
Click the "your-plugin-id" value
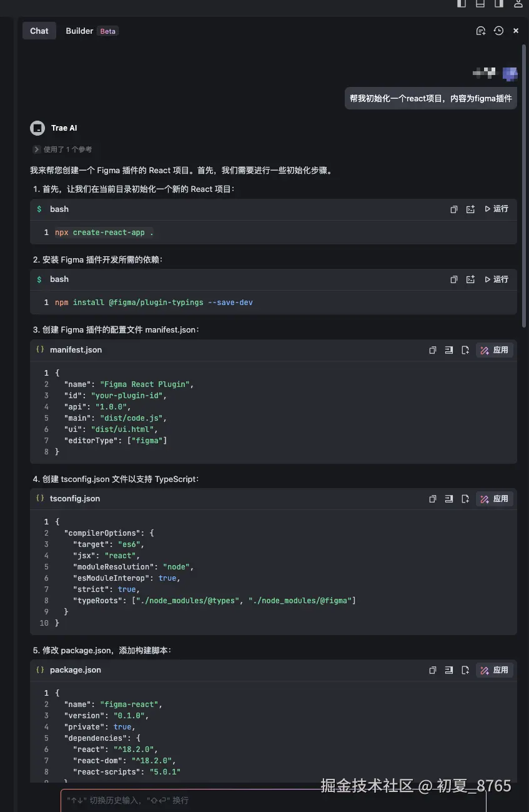128,396
